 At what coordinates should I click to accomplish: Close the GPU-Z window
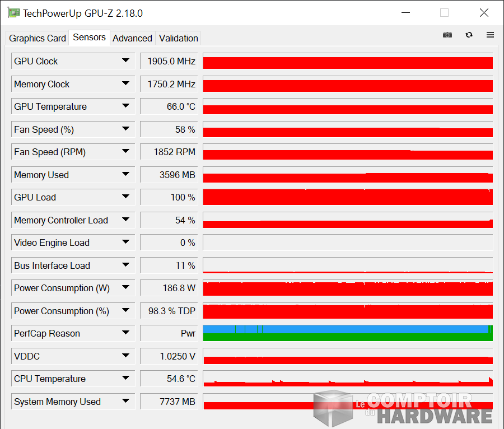tap(484, 13)
